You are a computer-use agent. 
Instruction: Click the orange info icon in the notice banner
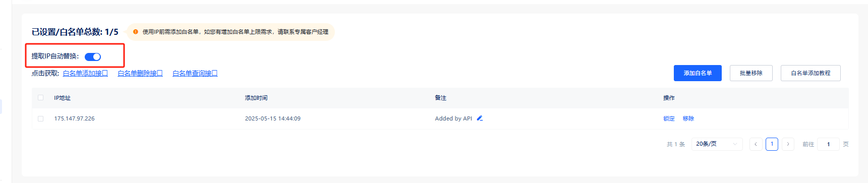(136, 32)
